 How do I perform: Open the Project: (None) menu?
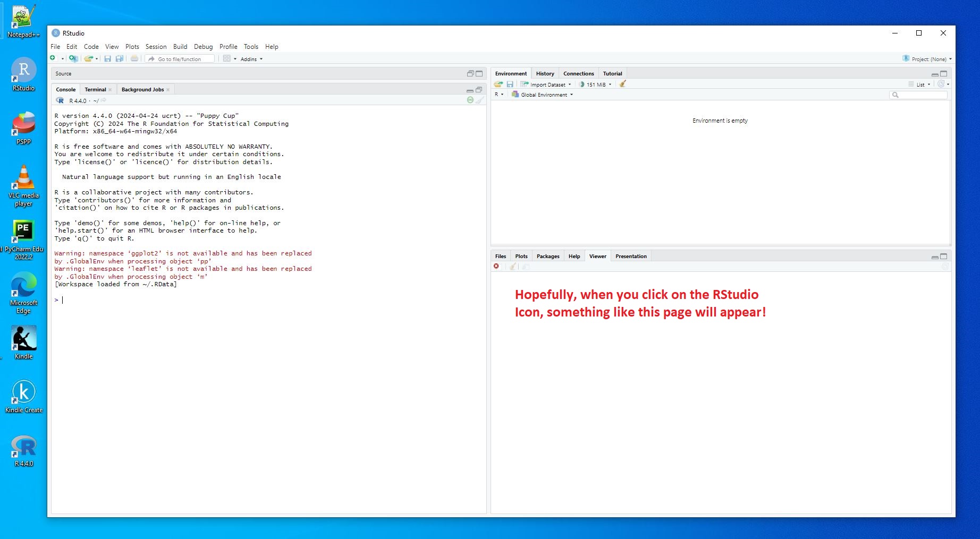coord(928,59)
